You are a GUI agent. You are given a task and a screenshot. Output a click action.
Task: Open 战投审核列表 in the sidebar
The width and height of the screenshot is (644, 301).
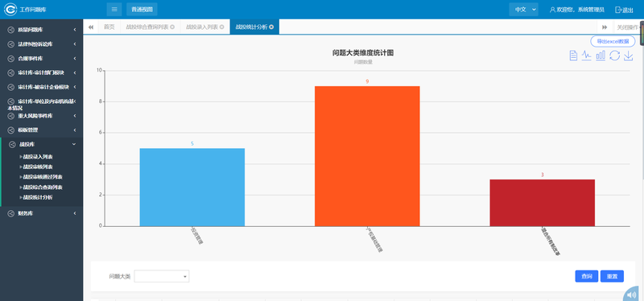pos(38,167)
